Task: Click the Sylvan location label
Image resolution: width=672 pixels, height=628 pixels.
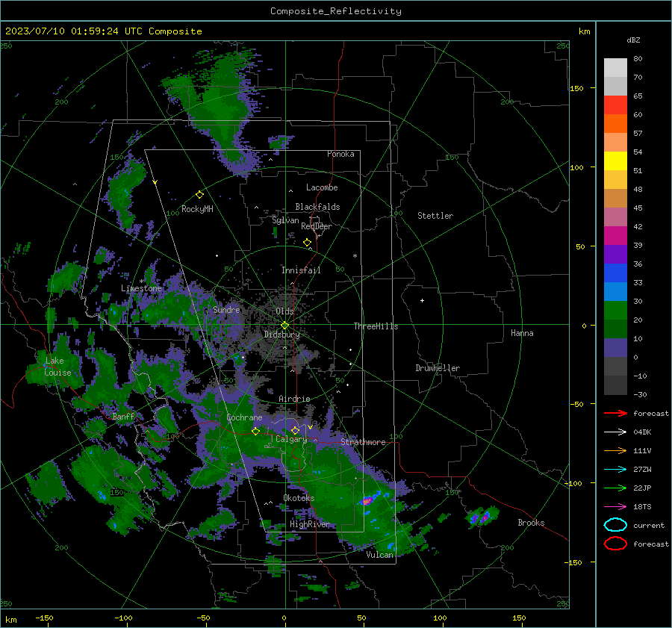Action: [285, 220]
